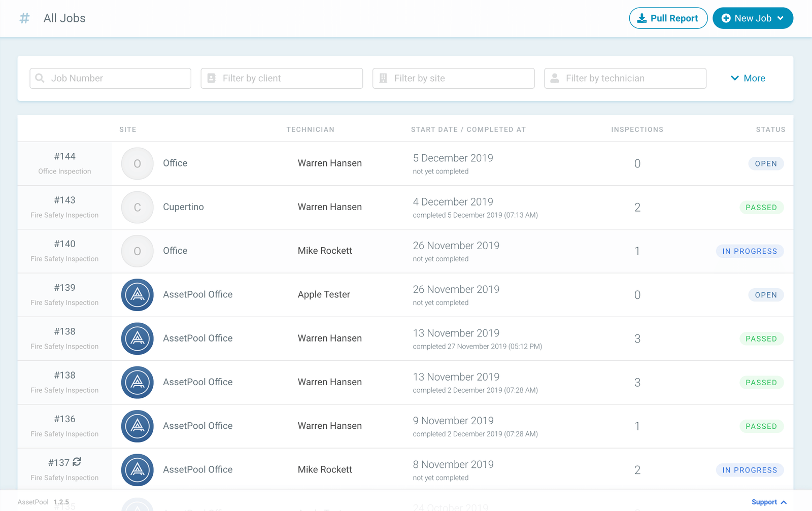The image size is (812, 511).
Task: Click the O avatar for job #140
Action: [137, 251]
